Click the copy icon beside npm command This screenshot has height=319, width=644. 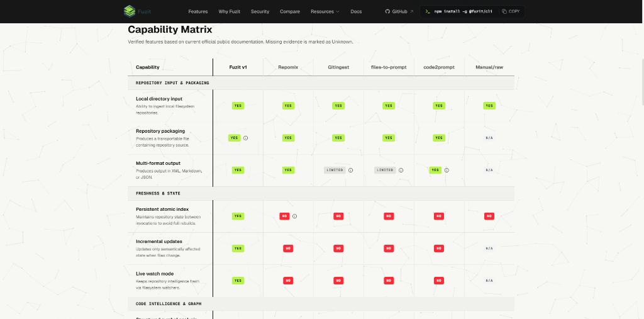(x=504, y=11)
